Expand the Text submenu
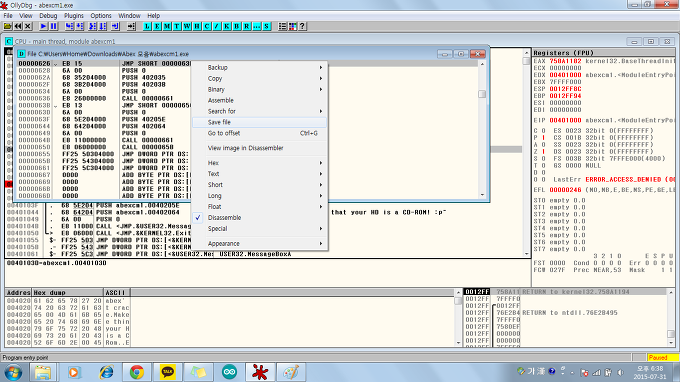Viewport: 680px width, 382px height. click(259, 174)
